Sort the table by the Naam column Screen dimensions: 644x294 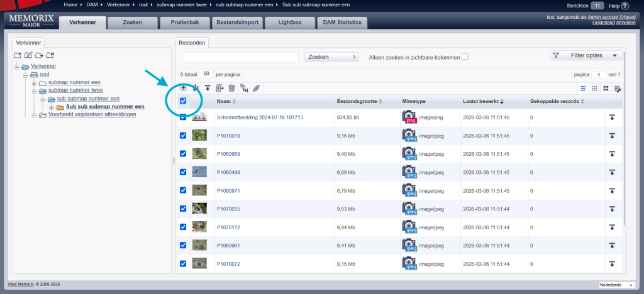[224, 101]
